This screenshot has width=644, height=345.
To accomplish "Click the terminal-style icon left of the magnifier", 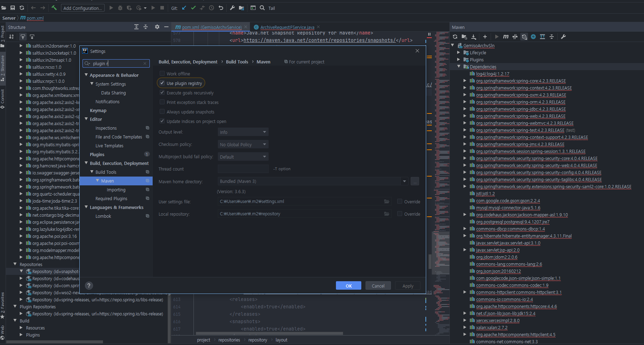I will click(x=253, y=8).
